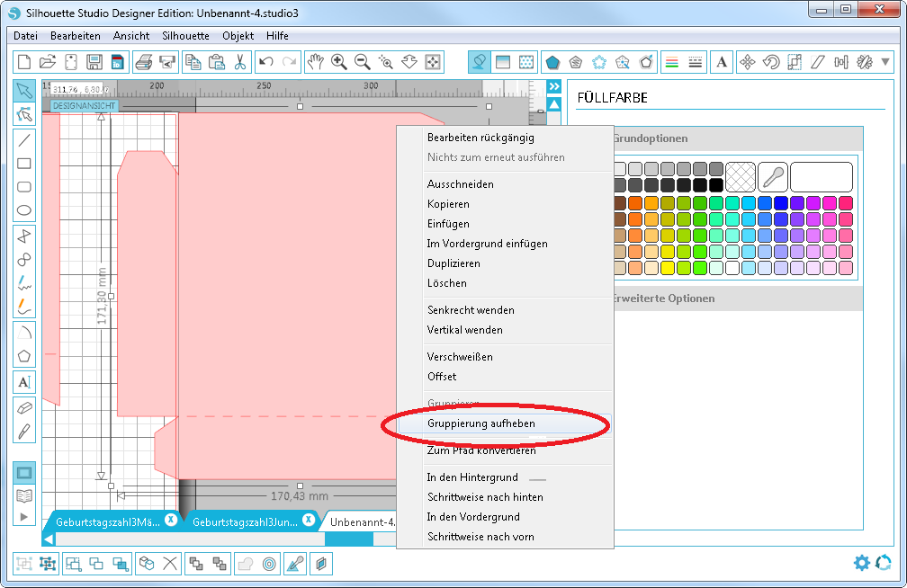Choose Gruppierung aufheben from context menu
This screenshot has width=907, height=588.
(480, 423)
